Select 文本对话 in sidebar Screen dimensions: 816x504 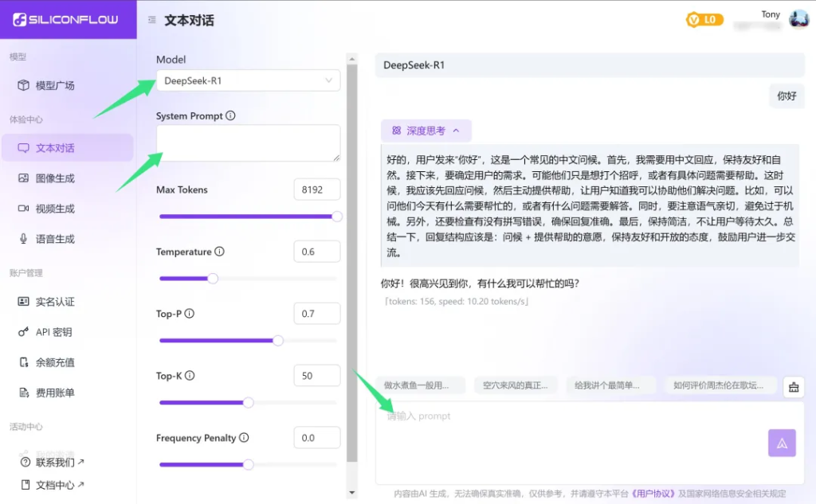(68, 148)
